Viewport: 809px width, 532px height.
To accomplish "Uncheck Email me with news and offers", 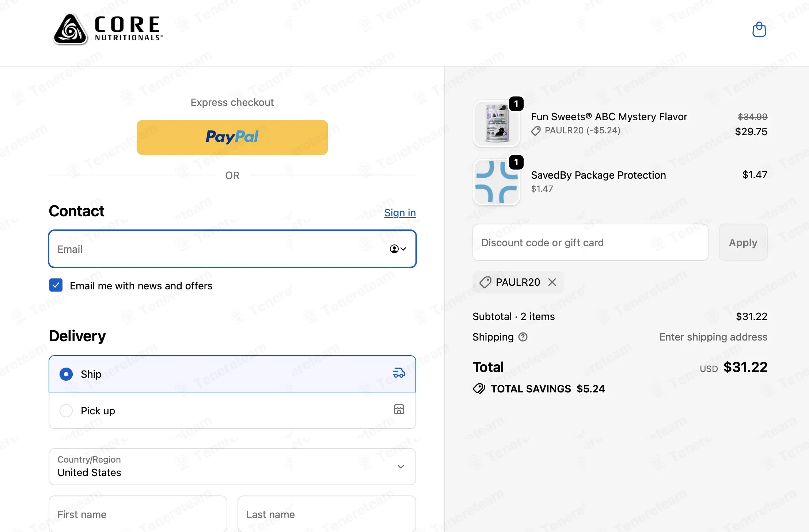I will 56,285.
